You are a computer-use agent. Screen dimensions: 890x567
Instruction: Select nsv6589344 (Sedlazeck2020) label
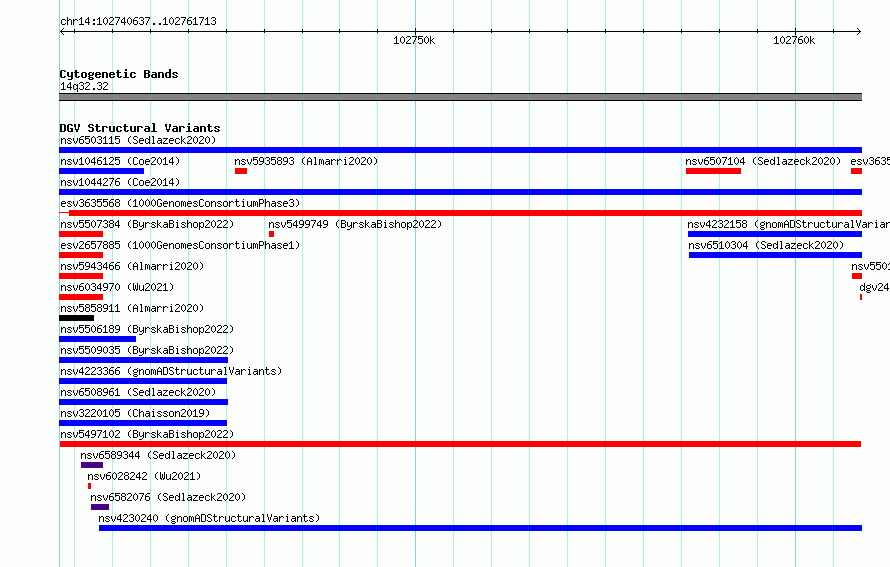click(x=158, y=455)
